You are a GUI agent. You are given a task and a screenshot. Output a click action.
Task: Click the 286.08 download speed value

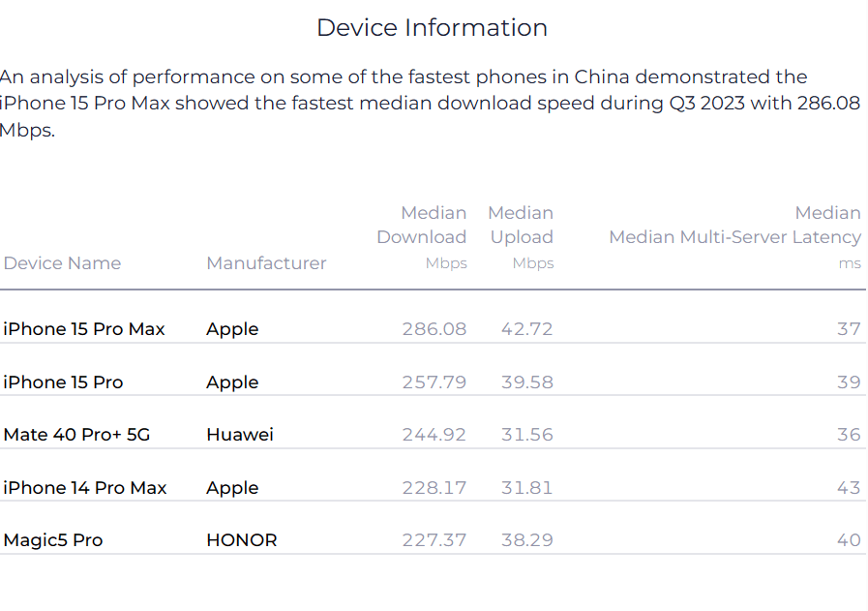coord(434,329)
